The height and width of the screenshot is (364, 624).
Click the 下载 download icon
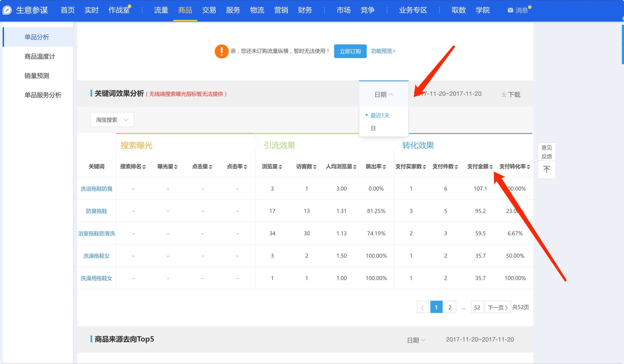(x=504, y=94)
